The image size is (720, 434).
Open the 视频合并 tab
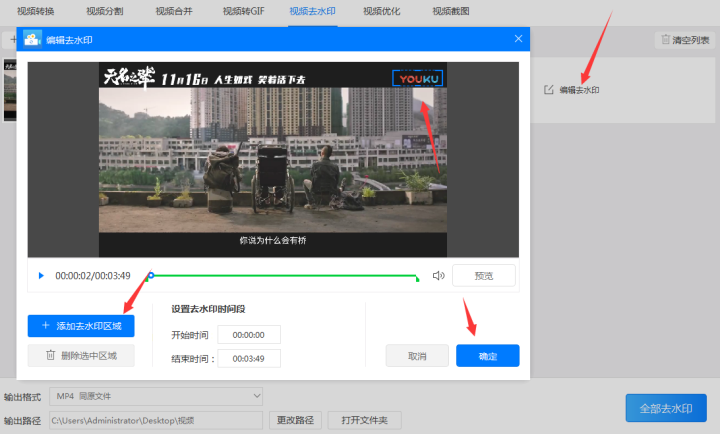[174, 11]
